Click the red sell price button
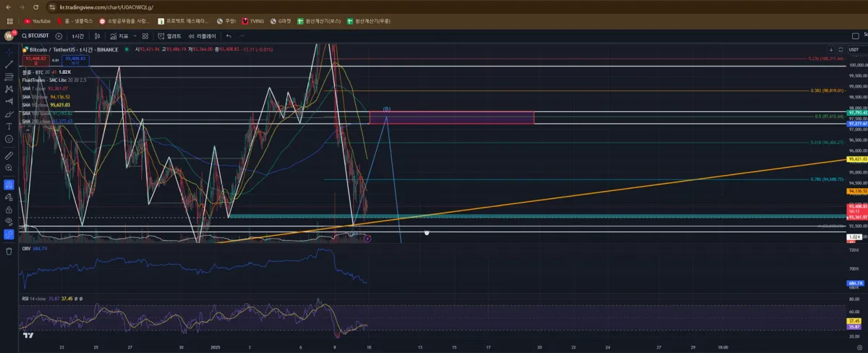This screenshot has height=353, width=868. [x=35, y=60]
